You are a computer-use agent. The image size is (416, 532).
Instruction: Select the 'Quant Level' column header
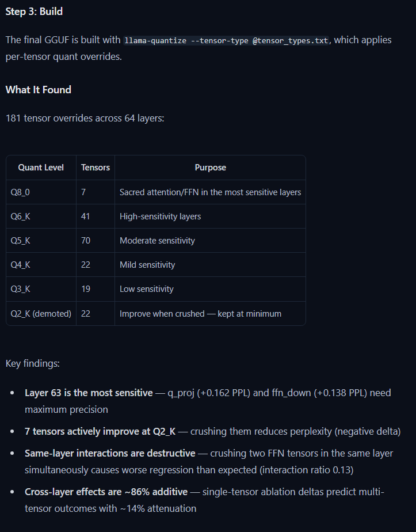[x=41, y=168]
